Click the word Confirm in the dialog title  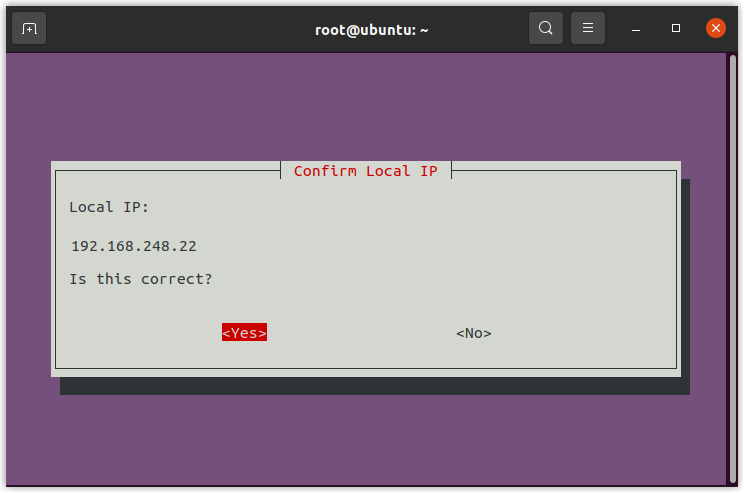click(x=325, y=171)
